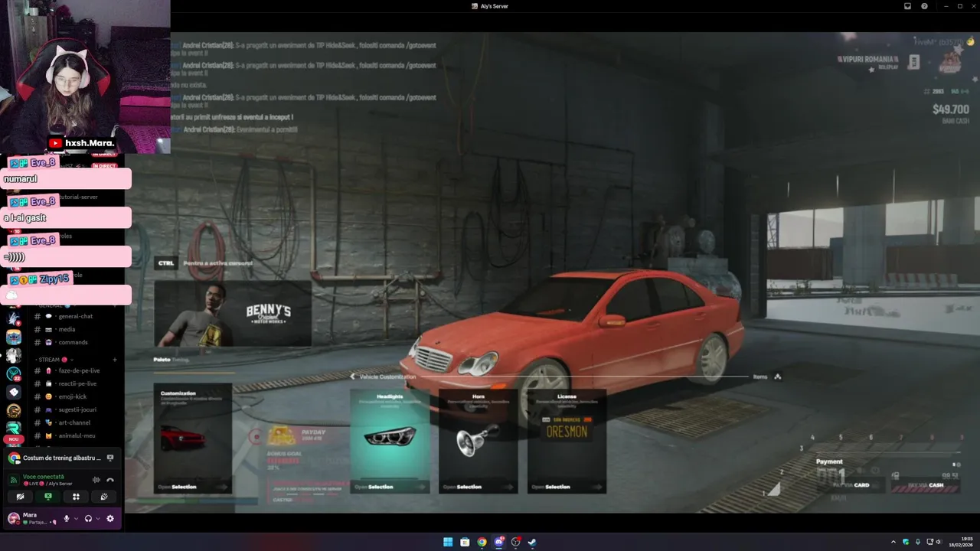Screen dimensions: 980x551
Task: Open the Inbox icon in Discord title bar
Action: pyautogui.click(x=907, y=6)
